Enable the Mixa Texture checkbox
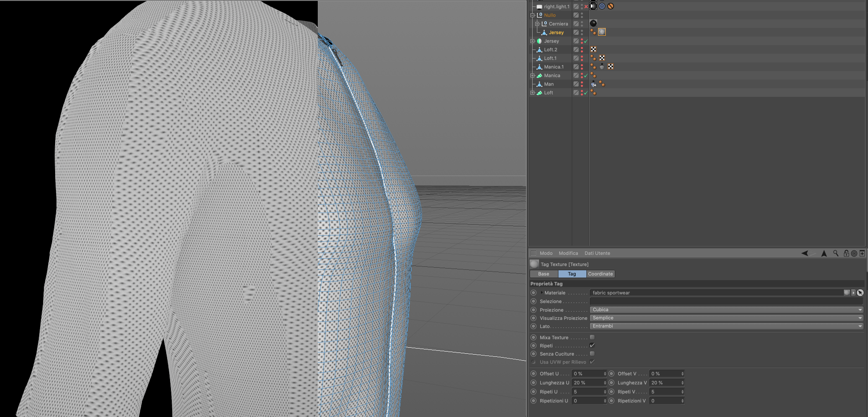This screenshot has width=868, height=417. [592, 337]
